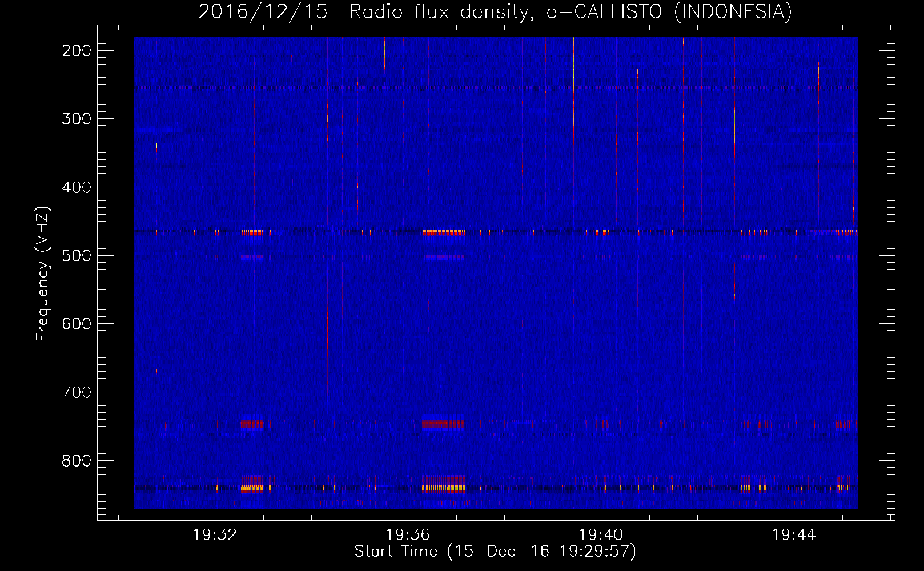Select the 300 frequency tick label

tap(76, 119)
